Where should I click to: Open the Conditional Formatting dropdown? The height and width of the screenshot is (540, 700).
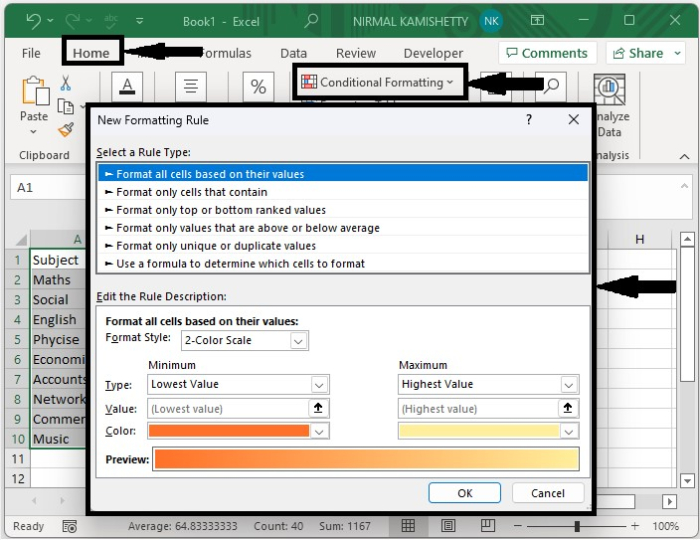coord(378,82)
